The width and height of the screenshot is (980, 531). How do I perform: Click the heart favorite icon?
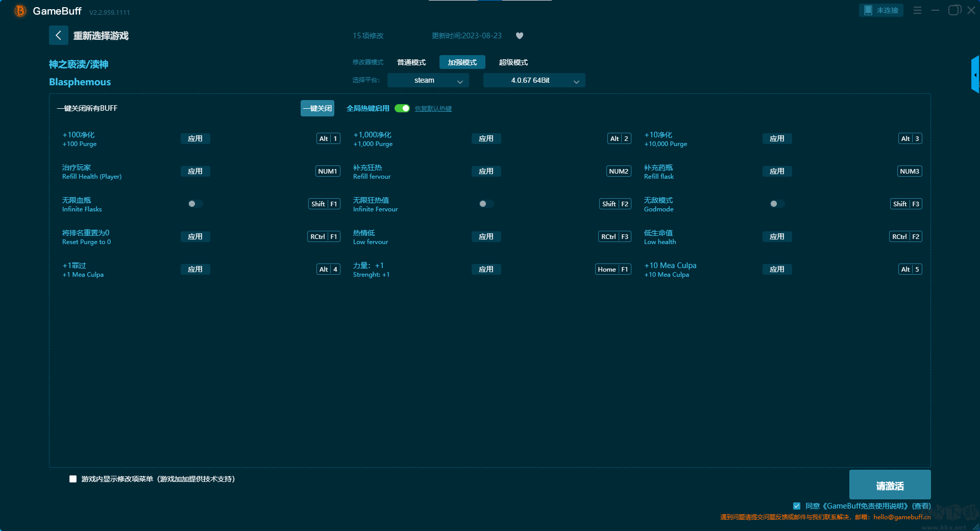520,36
